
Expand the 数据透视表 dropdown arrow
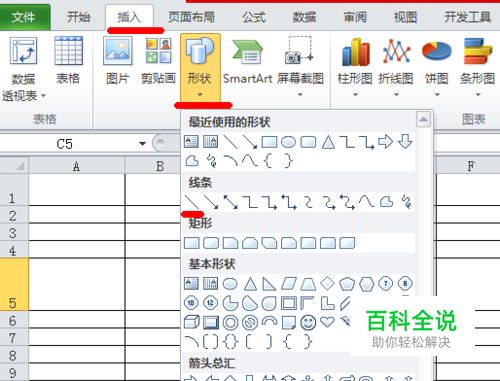43,96
